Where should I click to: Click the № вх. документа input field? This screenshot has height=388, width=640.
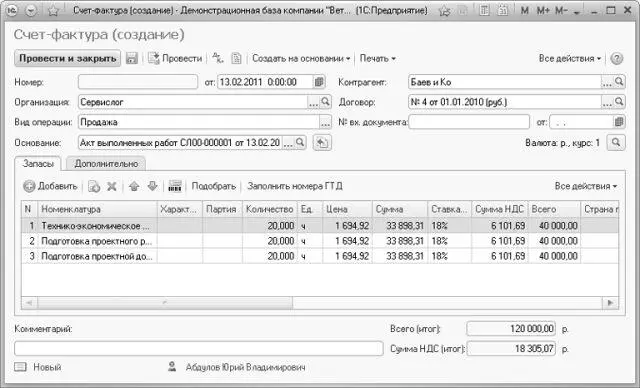pos(469,122)
